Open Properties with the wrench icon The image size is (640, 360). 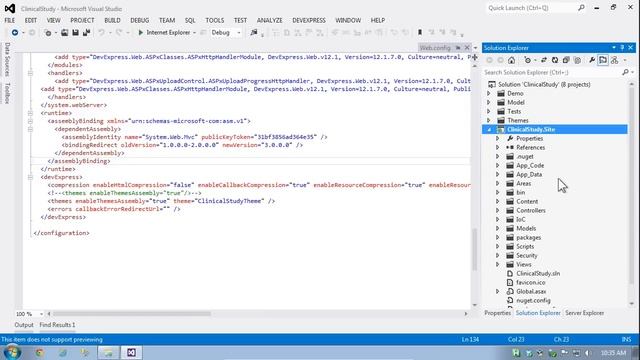click(592, 60)
